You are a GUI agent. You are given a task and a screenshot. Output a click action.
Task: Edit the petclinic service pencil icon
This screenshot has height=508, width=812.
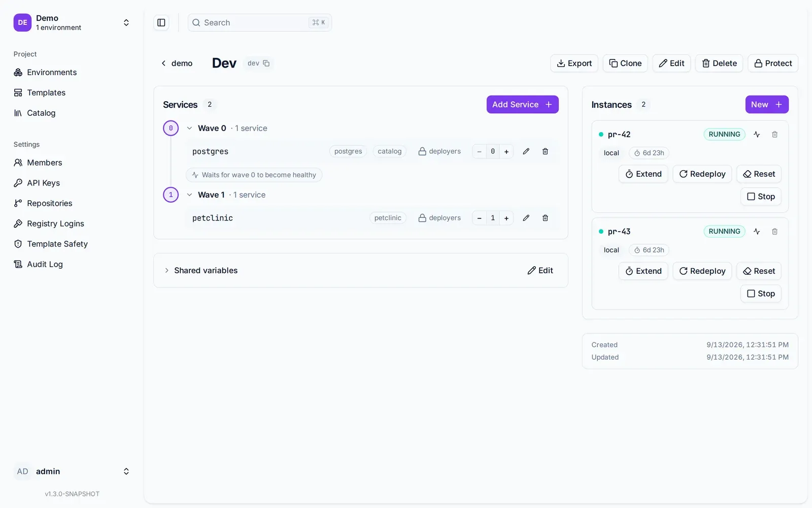click(526, 218)
